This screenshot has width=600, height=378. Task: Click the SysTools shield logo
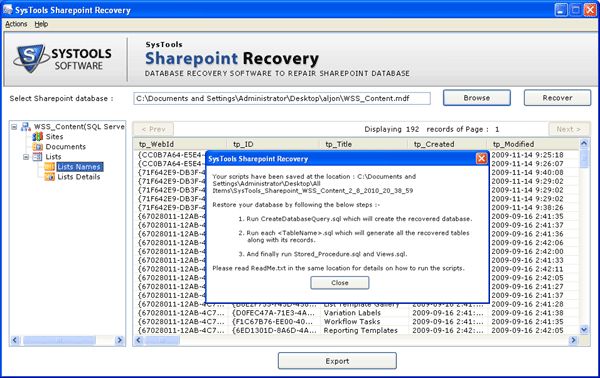(x=30, y=58)
